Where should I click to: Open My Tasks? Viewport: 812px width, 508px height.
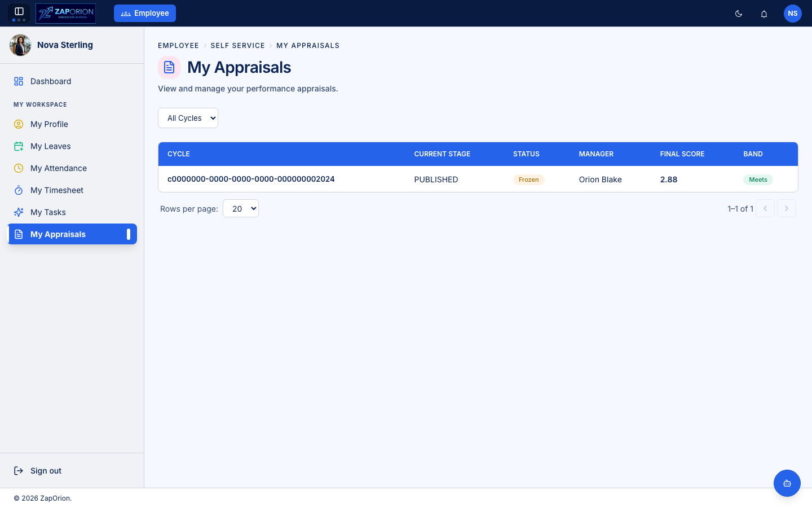(72, 212)
